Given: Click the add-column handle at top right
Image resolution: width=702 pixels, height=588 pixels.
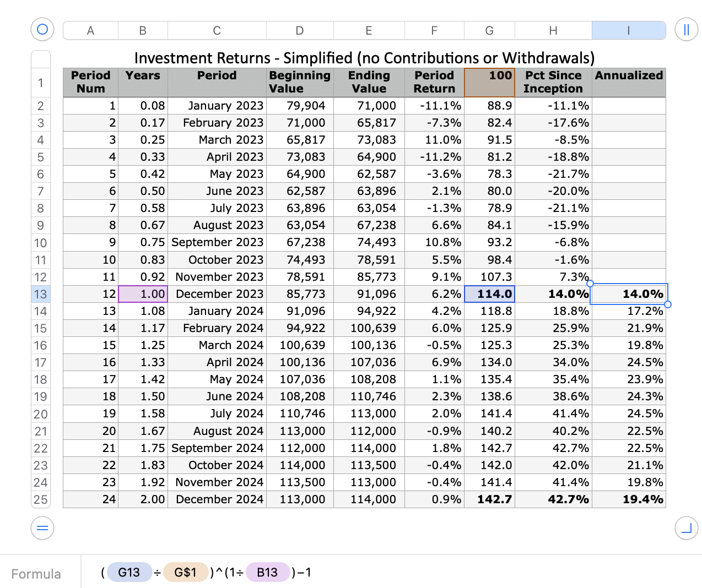Looking at the screenshot, I should 687,29.
